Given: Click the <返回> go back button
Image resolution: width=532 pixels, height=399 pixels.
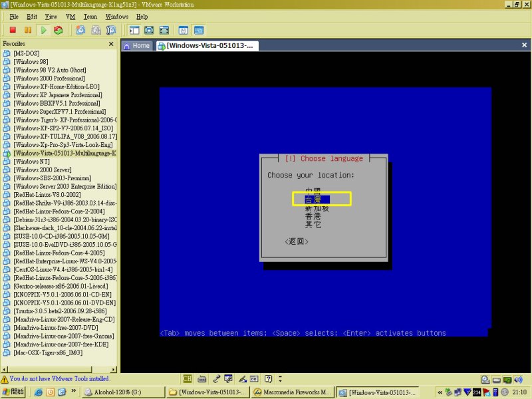Looking at the screenshot, I should 297,241.
